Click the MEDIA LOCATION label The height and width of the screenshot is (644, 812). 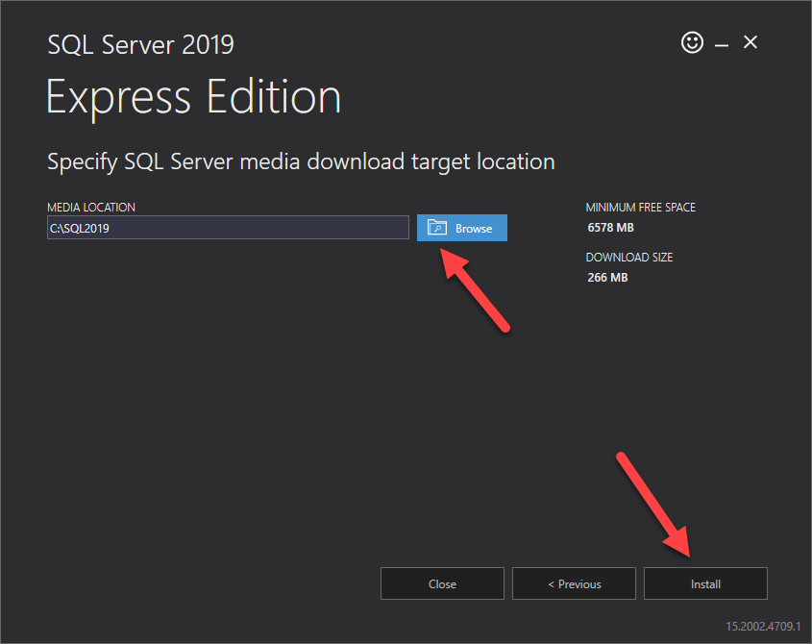pos(91,208)
